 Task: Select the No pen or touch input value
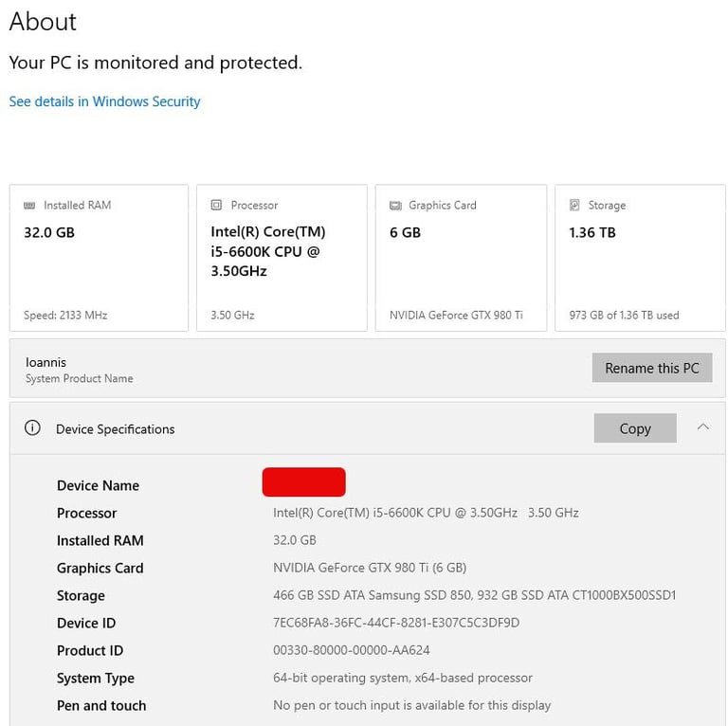411,705
